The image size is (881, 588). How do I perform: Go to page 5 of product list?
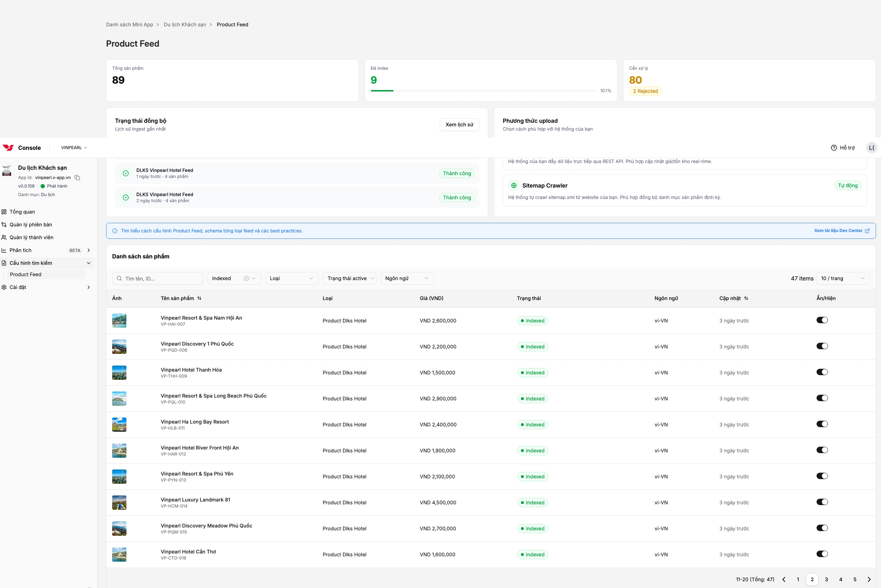click(x=855, y=579)
